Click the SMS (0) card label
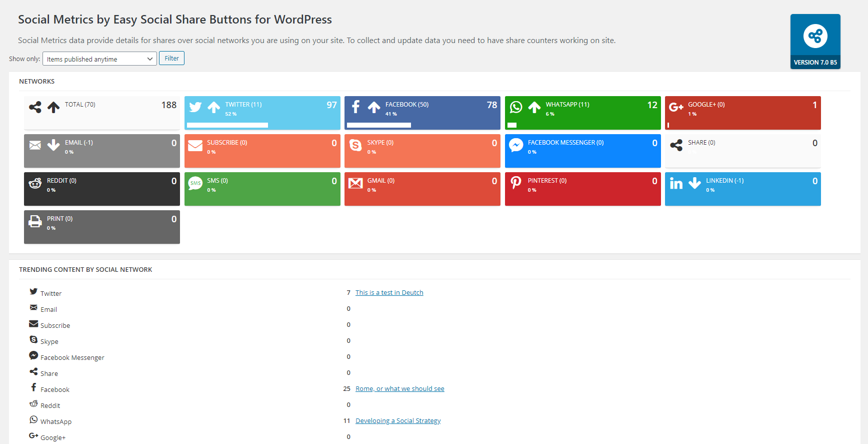The height and width of the screenshot is (444, 868). click(x=217, y=181)
